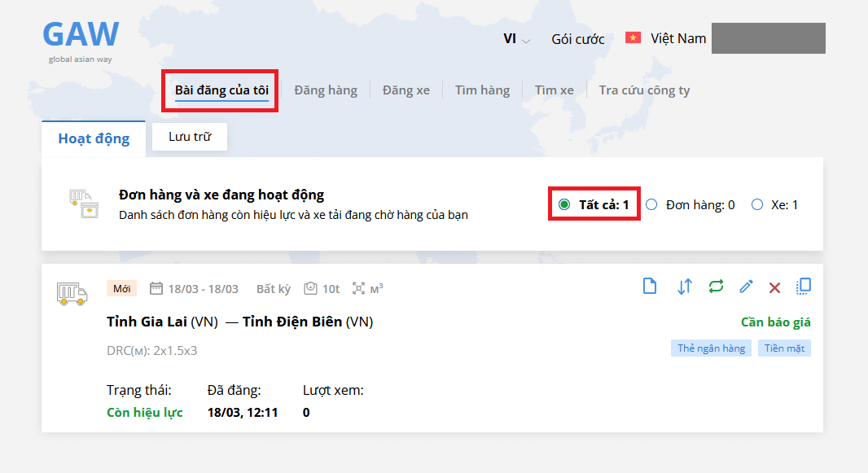Click the copy icon on the listing
The width and height of the screenshot is (868, 473).
[804, 286]
